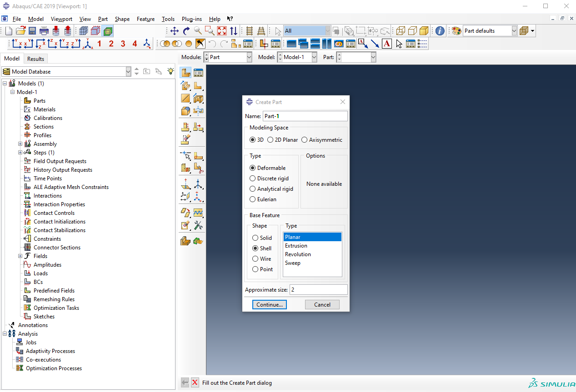Open the Query information icon
The width and height of the screenshot is (576, 392).
coord(440,31)
